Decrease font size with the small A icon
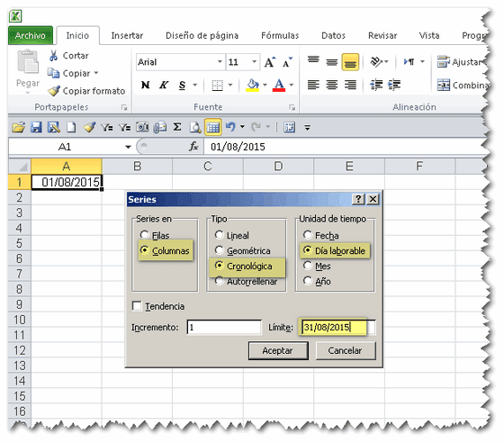 click(x=287, y=62)
